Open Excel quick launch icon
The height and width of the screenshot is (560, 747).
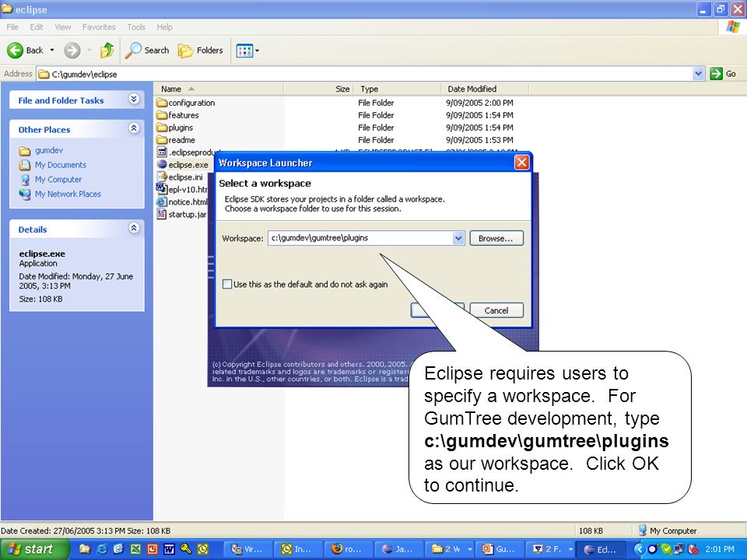(x=135, y=549)
